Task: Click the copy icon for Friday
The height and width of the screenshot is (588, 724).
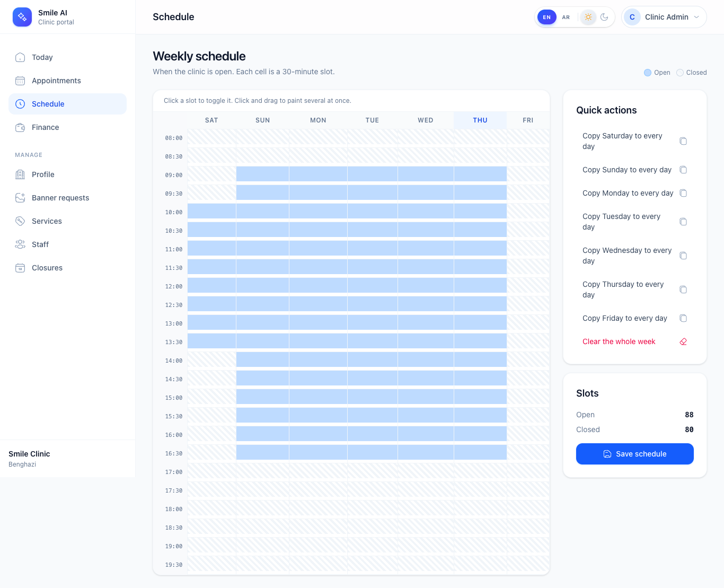Action: tap(683, 318)
